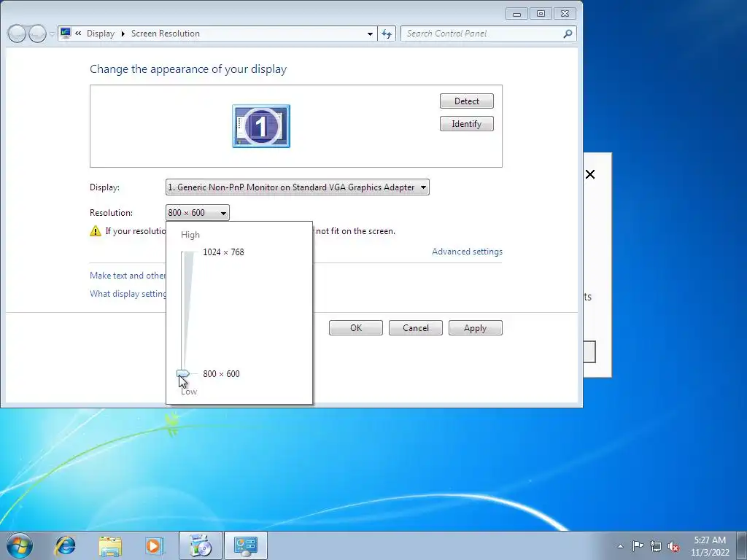This screenshot has width=747, height=560.
Task: Minimize the Screen Resolution window
Action: coord(516,14)
